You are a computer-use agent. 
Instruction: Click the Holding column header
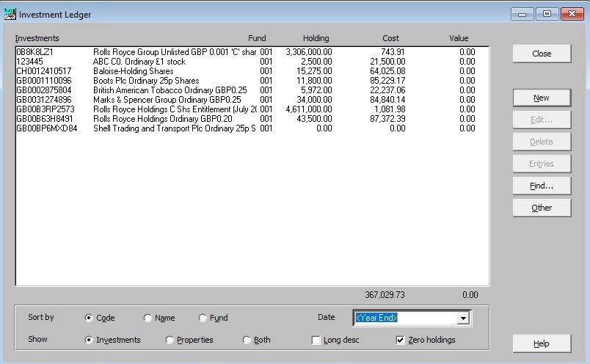point(316,38)
